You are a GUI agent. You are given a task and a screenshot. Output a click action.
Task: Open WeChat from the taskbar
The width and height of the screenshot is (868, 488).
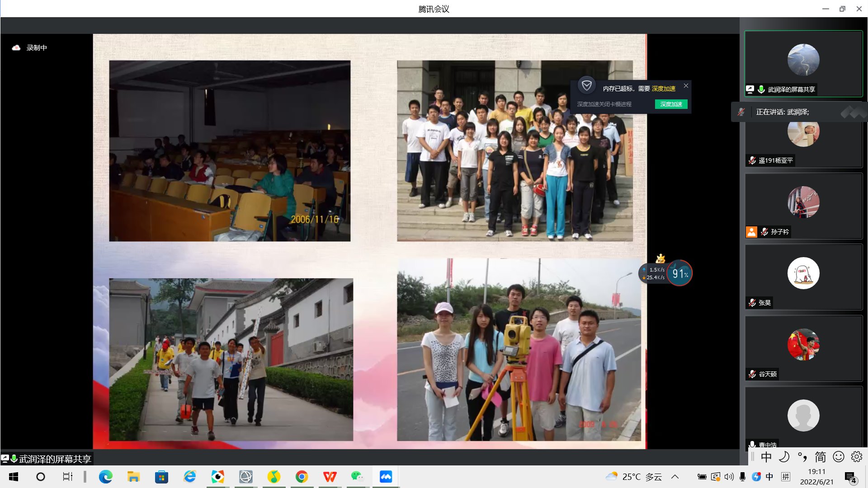(x=357, y=477)
